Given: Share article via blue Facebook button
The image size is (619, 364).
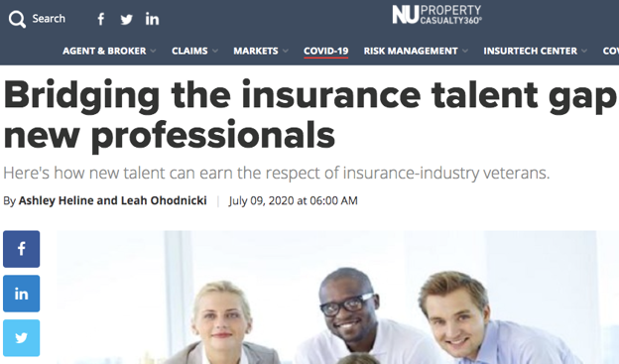Looking at the screenshot, I should click(x=21, y=249).
